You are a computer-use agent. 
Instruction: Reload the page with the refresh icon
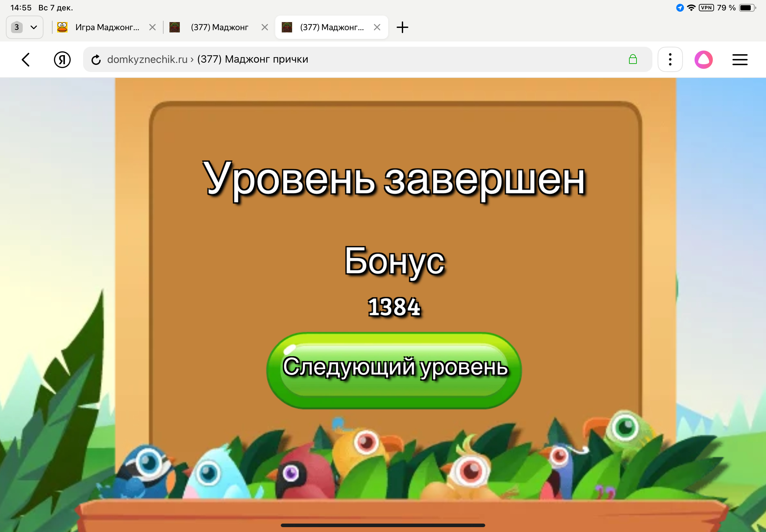(x=96, y=60)
